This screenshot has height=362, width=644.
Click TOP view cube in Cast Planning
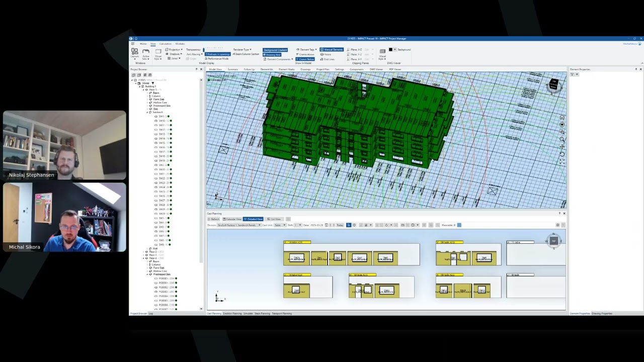[x=554, y=241]
